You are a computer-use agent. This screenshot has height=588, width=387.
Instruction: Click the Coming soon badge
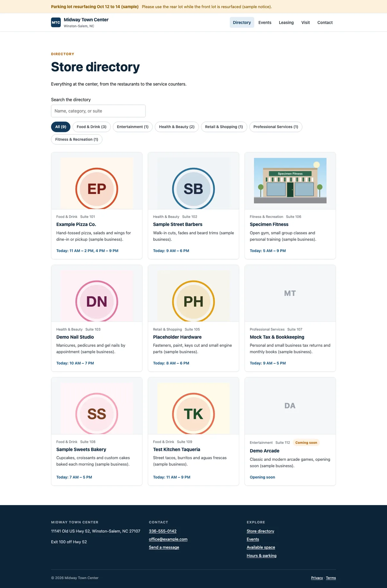coord(306,442)
